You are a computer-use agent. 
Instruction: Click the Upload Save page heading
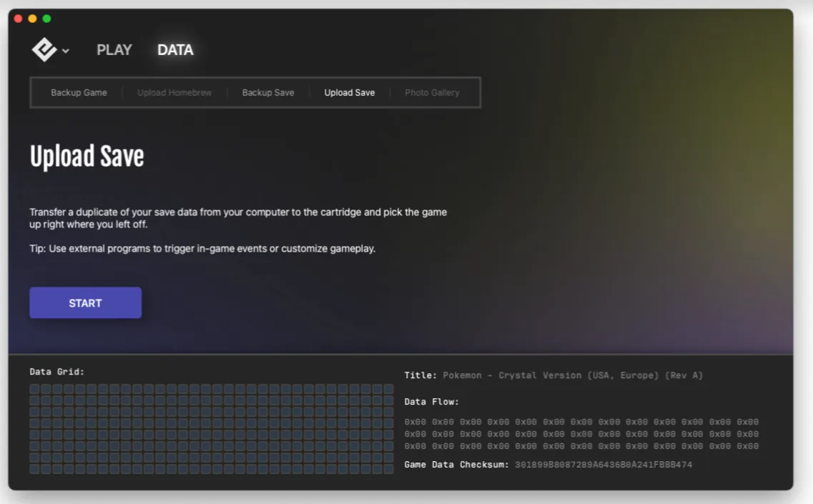(87, 156)
